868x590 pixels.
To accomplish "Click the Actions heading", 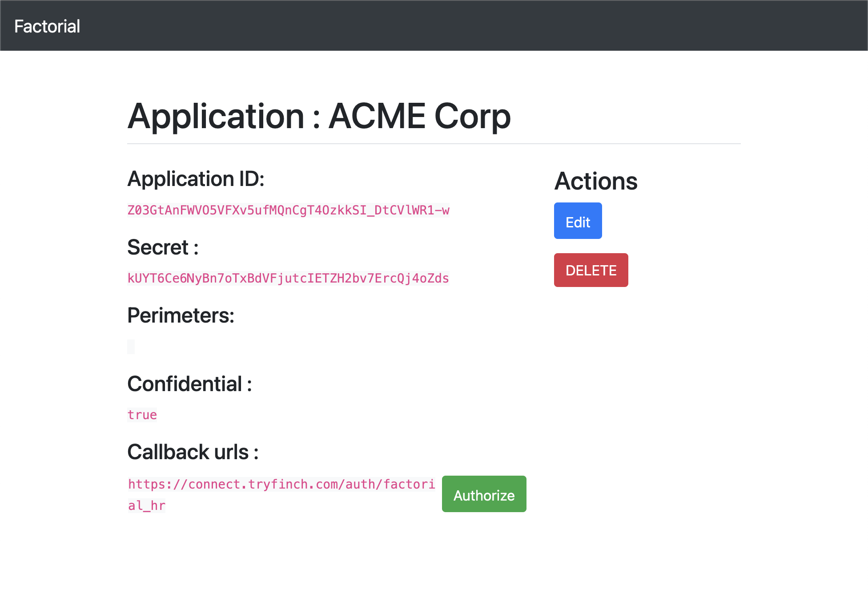I will (595, 181).
